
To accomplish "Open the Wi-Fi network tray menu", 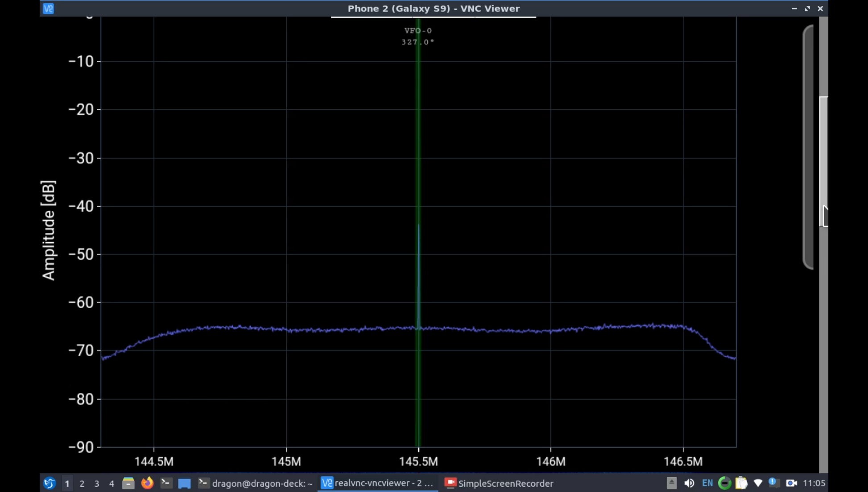I will coord(758,483).
